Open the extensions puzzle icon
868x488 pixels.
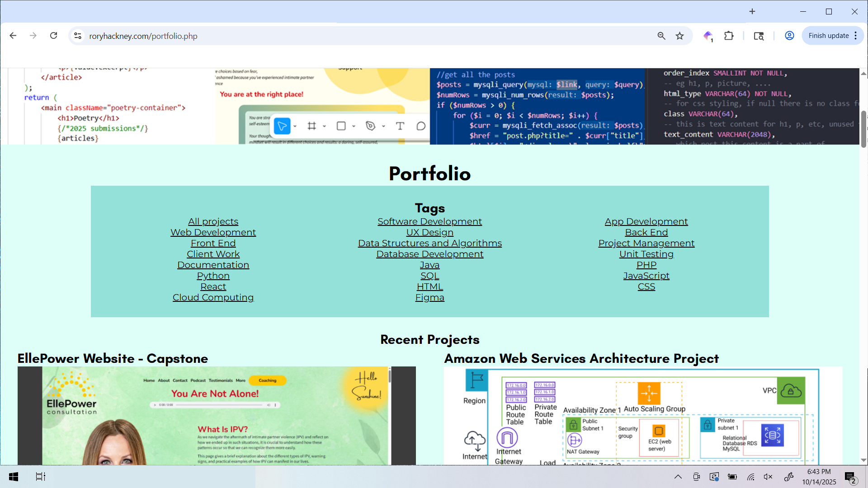point(729,36)
